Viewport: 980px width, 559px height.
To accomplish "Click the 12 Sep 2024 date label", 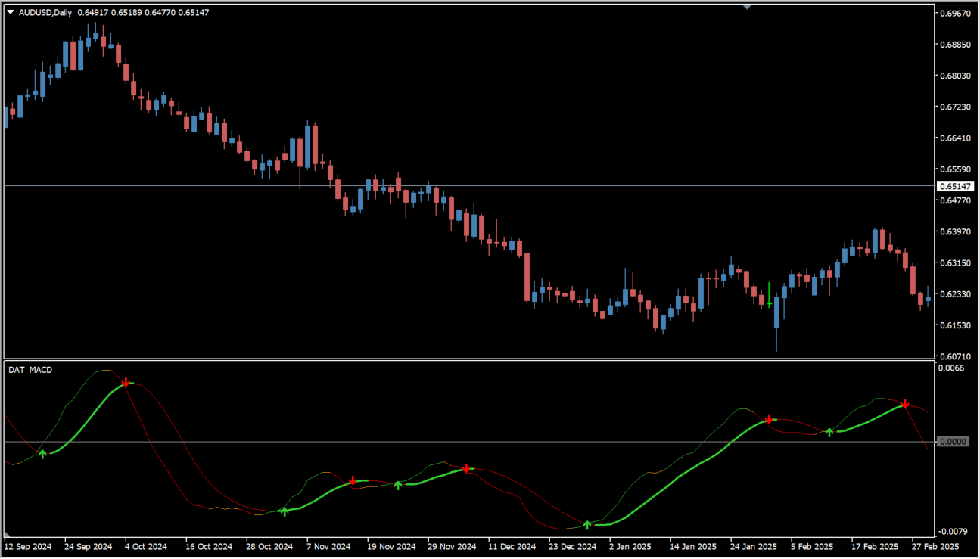I will point(27,546).
